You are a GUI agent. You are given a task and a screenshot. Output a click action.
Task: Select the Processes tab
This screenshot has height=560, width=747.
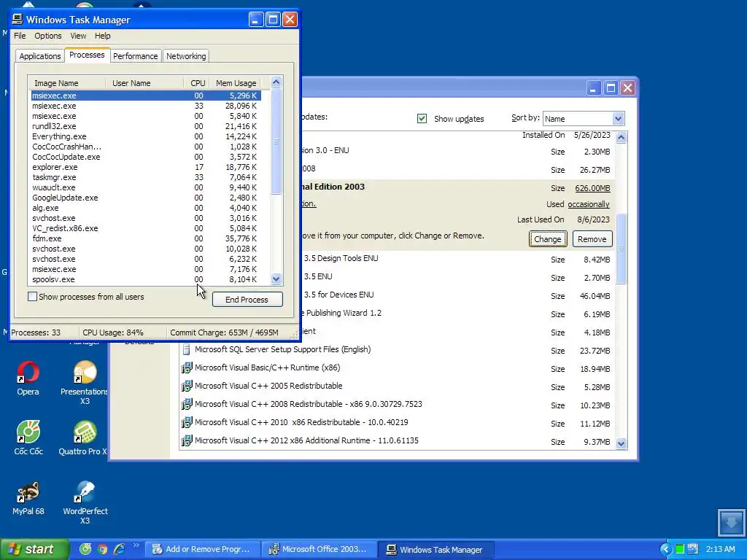(87, 55)
